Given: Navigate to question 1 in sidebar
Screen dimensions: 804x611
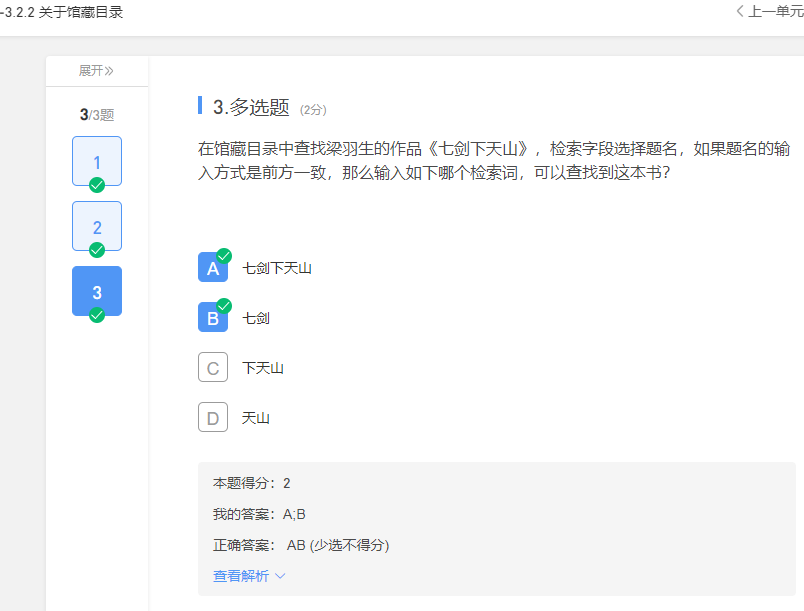Looking at the screenshot, I should pyautogui.click(x=97, y=161).
